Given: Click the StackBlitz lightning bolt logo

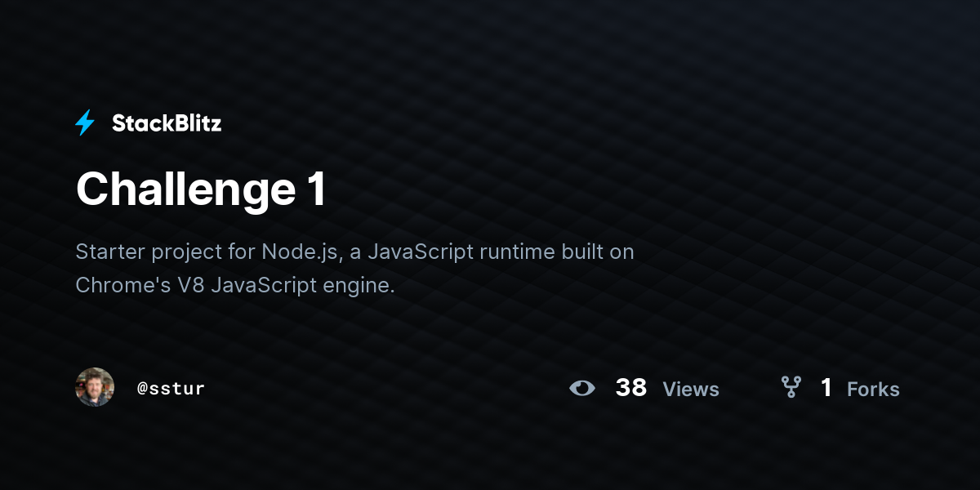Looking at the screenshot, I should pos(85,123).
